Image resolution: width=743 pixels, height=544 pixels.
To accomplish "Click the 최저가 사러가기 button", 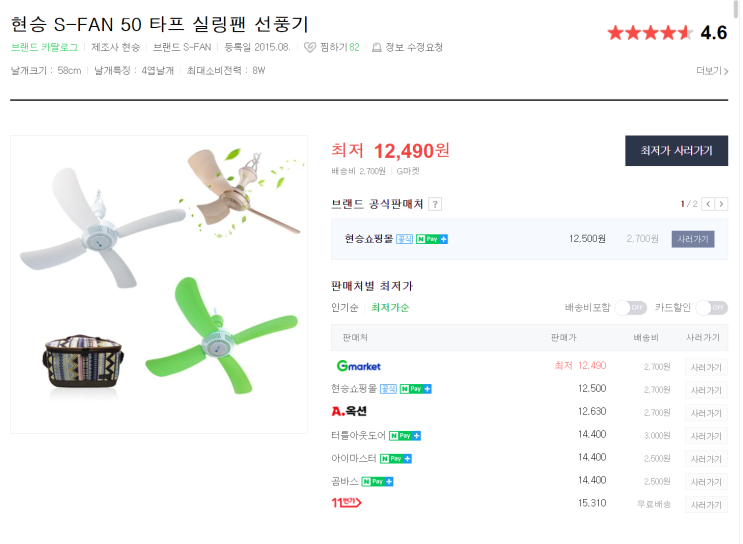I will coord(676,151).
